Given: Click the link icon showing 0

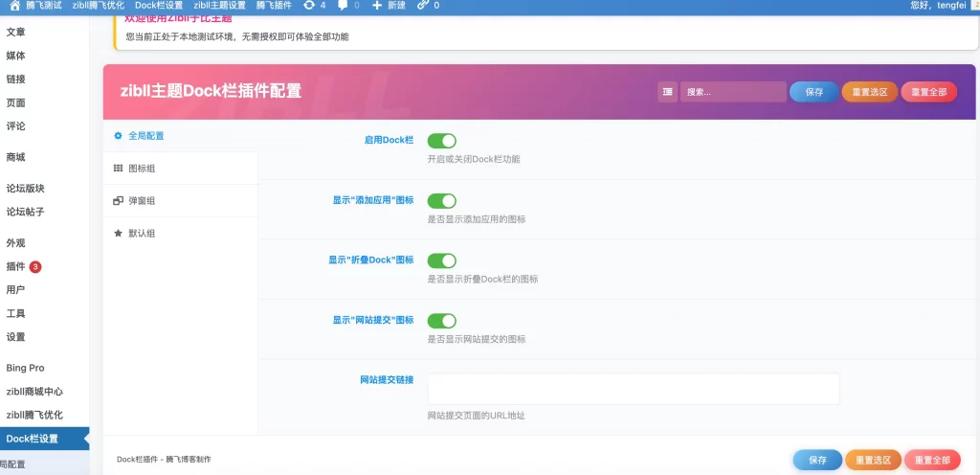Looking at the screenshot, I should (x=423, y=5).
